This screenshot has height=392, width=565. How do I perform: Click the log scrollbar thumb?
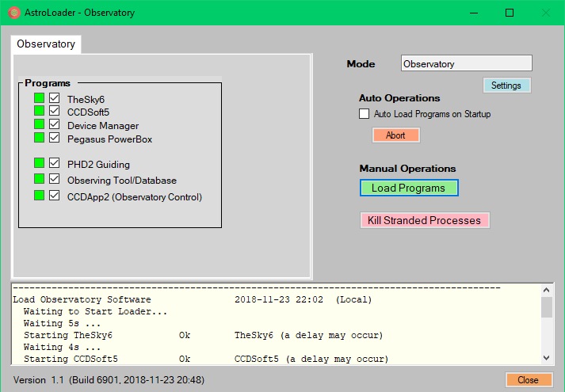(547, 307)
